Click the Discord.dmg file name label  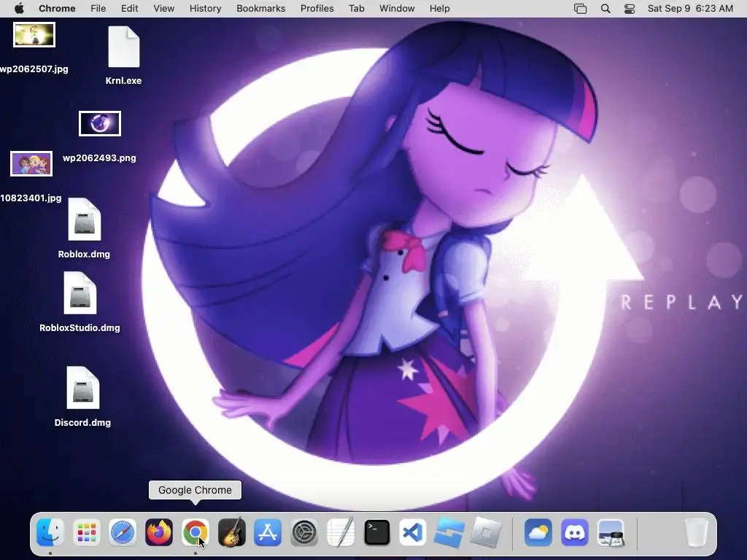coord(82,422)
